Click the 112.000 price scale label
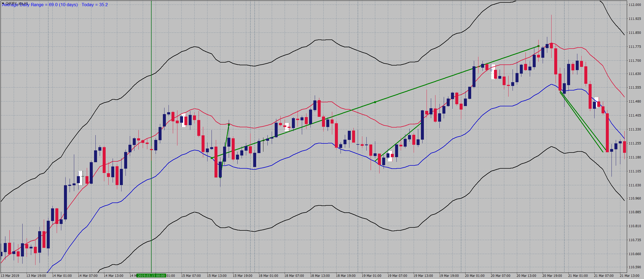Viewport: 644px width, 279px height. [x=635, y=5]
